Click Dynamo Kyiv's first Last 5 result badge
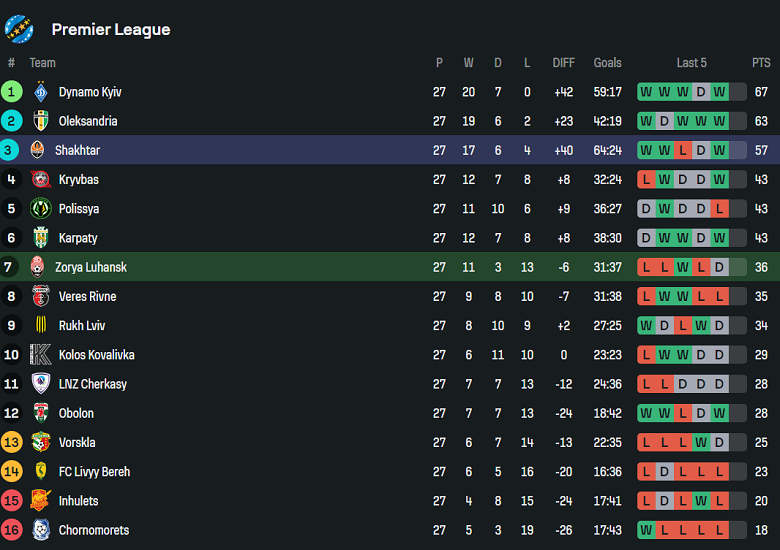780x550 pixels. [646, 92]
